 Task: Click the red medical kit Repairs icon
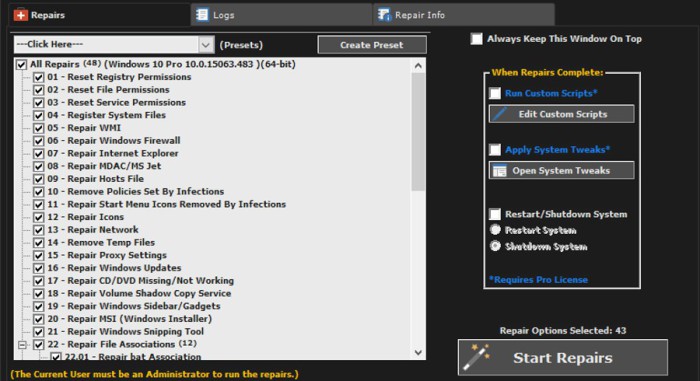pos(21,15)
